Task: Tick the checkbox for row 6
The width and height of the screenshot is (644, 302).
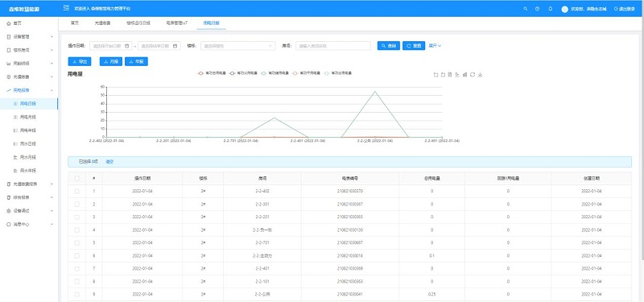Action: [x=76, y=255]
